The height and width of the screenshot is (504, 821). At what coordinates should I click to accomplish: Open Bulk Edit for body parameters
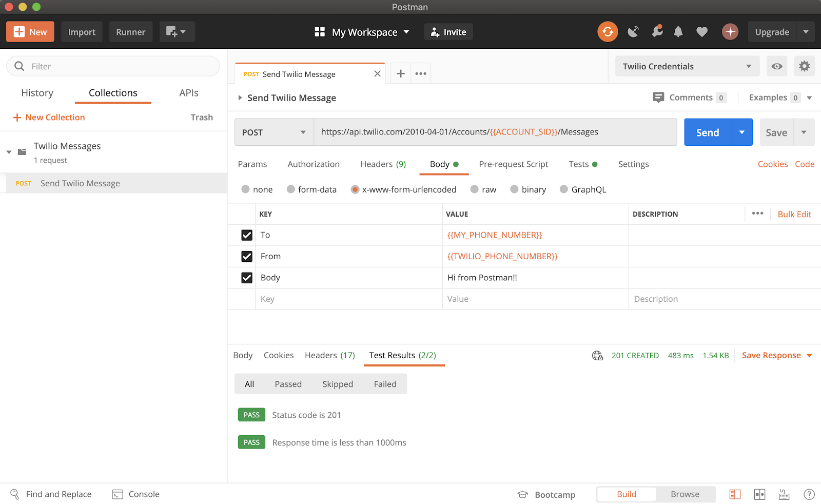pos(794,214)
